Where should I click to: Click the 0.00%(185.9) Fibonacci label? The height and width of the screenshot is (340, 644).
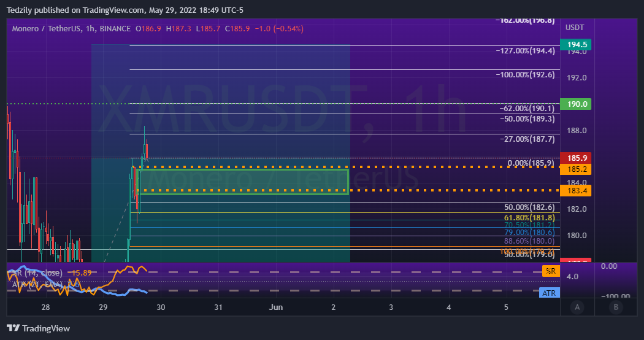(x=531, y=163)
